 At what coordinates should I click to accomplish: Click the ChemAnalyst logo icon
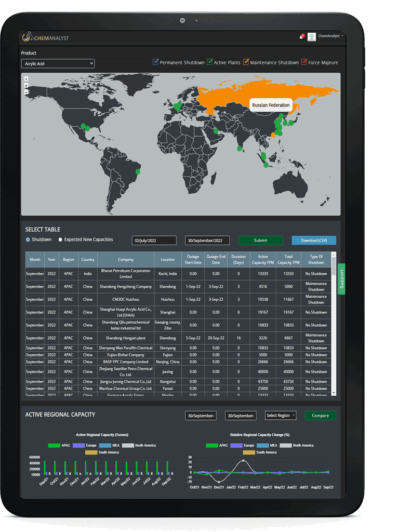point(27,37)
